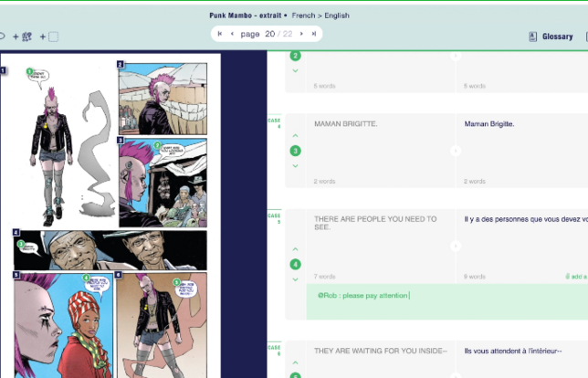The height and width of the screenshot is (378, 588).
Task: Select panel marker 6 on comic page
Action: [118, 275]
